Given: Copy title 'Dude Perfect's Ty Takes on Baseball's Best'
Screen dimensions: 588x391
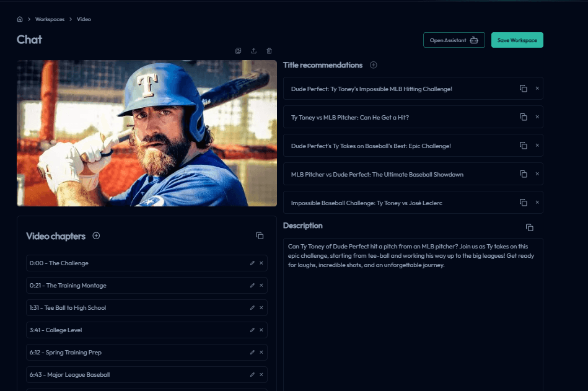Looking at the screenshot, I should pos(523,146).
